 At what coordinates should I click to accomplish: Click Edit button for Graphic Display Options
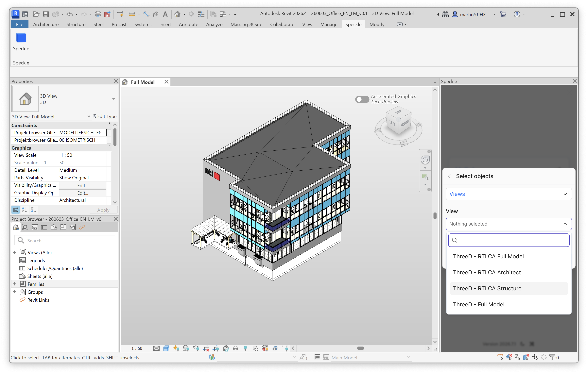point(82,193)
